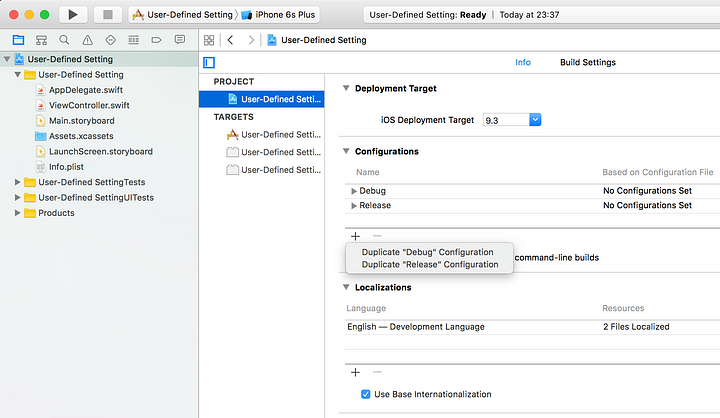
Task: Stop the running build
Action: pos(107,15)
